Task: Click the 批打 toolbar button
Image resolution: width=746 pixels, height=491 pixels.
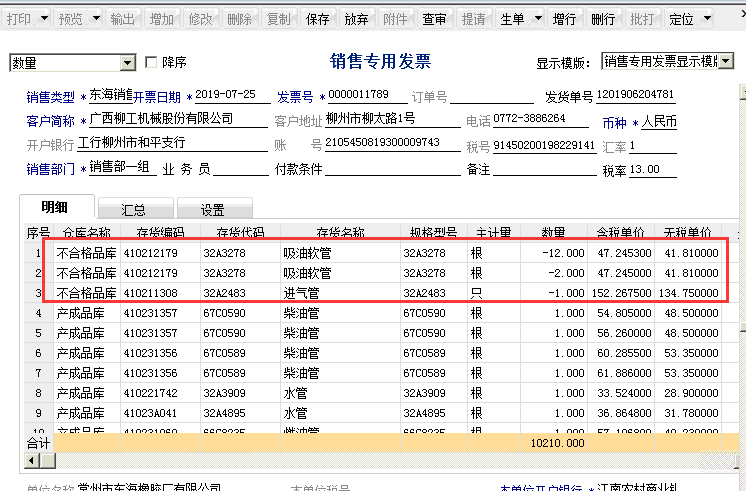Action: (642, 19)
